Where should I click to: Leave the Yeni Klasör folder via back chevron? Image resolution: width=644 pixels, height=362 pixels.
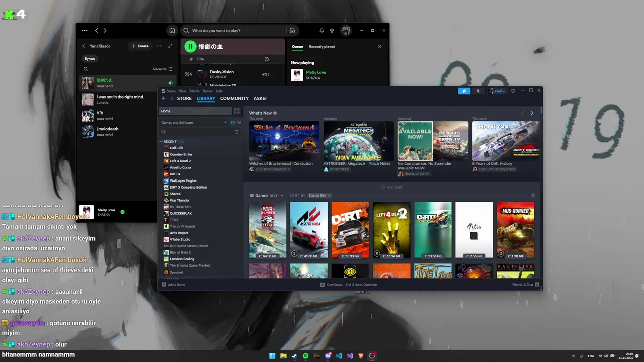pos(84,46)
